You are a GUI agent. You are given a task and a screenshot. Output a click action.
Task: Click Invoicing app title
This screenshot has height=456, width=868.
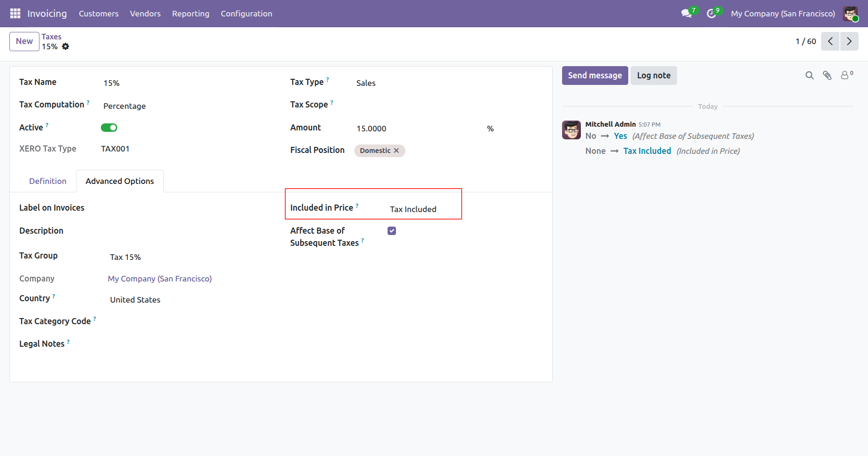tap(47, 14)
